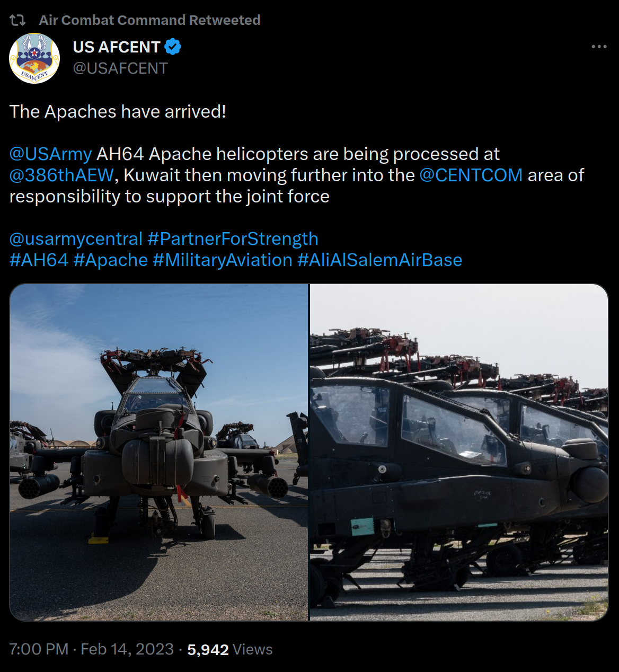Click the #PartnerForStrength hashtag
This screenshot has width=619, height=672.
233,238
